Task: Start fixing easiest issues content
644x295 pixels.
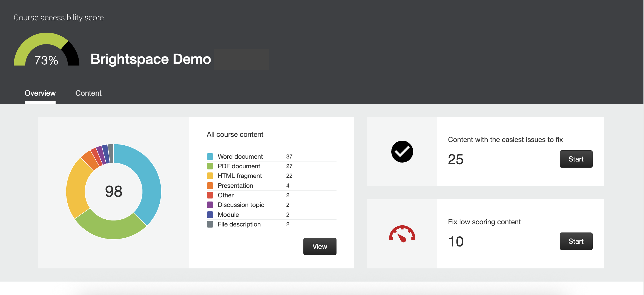Action: coord(576,159)
